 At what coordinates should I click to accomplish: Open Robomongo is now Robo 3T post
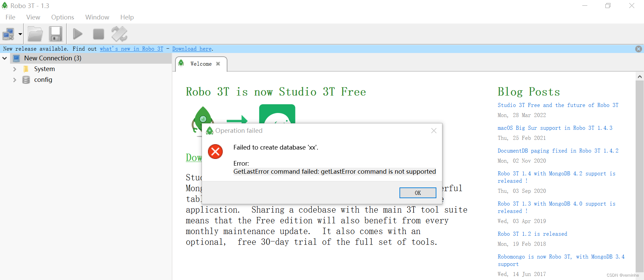(x=561, y=261)
